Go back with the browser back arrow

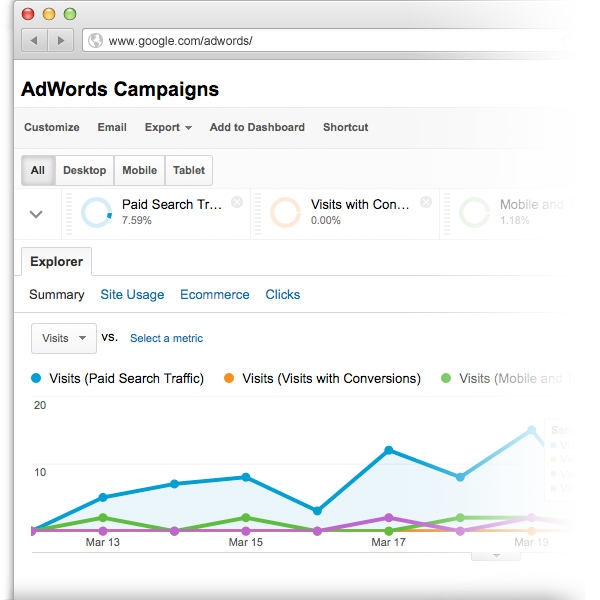point(34,40)
